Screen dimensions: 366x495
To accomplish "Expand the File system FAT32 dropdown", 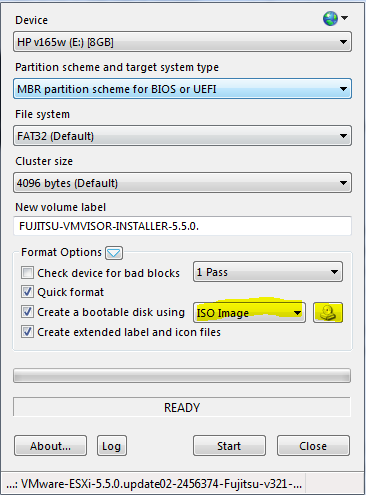I will point(182,136).
